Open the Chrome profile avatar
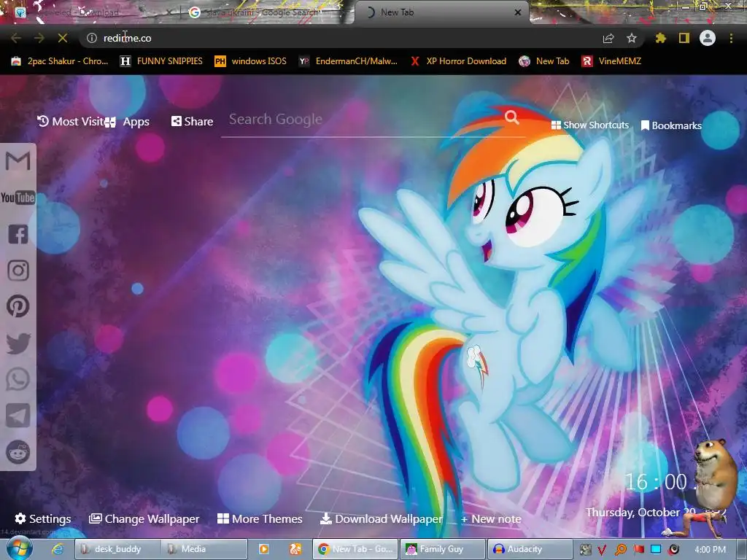Image resolution: width=747 pixels, height=560 pixels. 708,38
